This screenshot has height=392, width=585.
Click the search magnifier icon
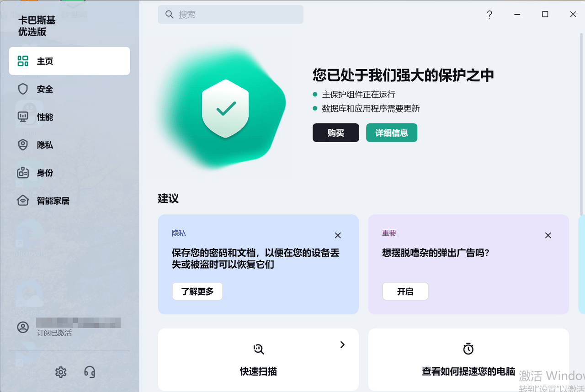pos(170,15)
